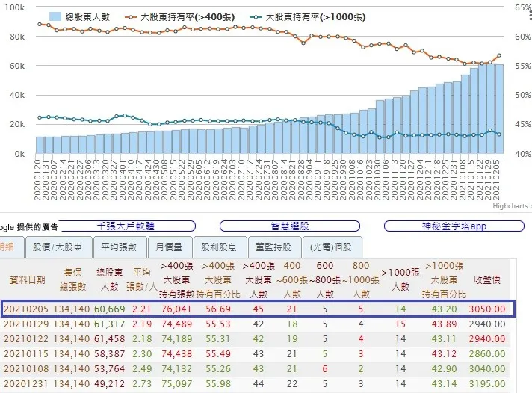Click the >400張大股東持有百分比 column header
The height and width of the screenshot is (393, 532).
(218, 280)
